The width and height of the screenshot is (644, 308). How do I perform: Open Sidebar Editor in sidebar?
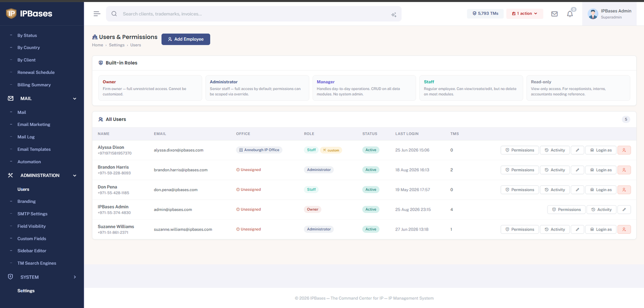pyautogui.click(x=32, y=251)
